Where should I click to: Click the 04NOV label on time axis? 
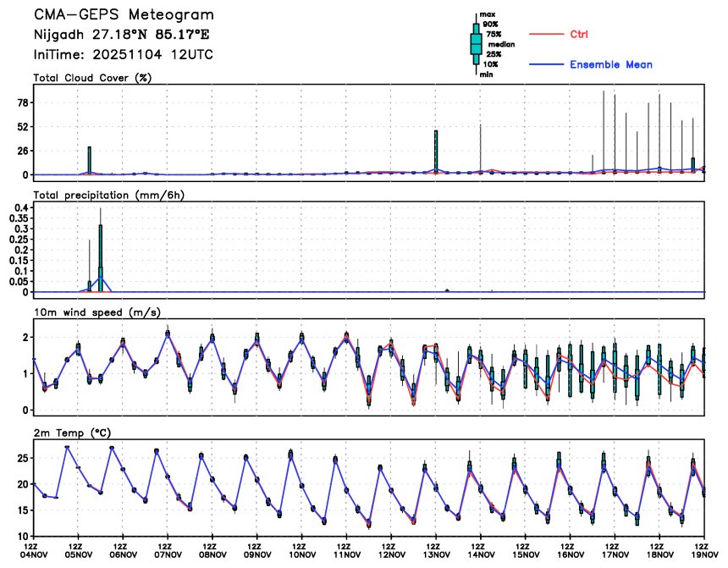[x=34, y=555]
